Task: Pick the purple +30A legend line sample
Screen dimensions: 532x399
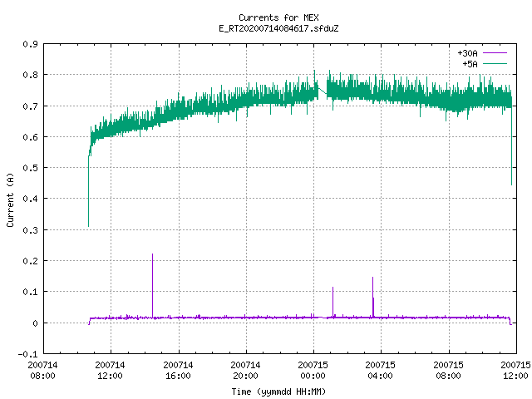Action: [495, 53]
